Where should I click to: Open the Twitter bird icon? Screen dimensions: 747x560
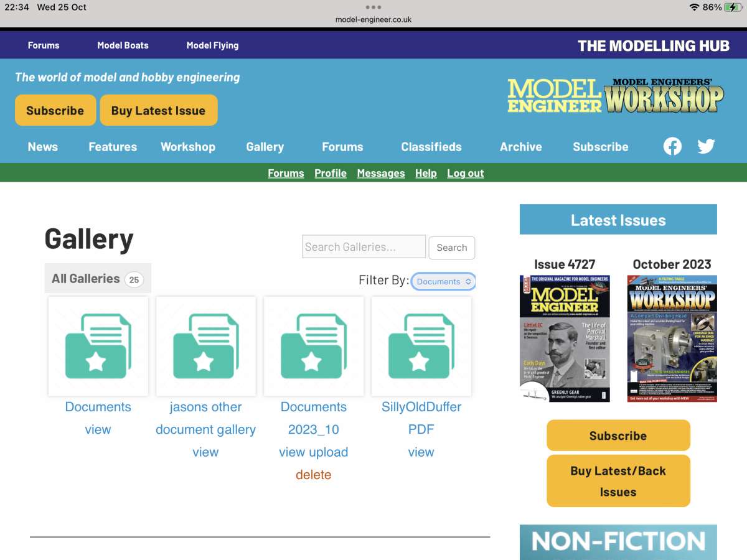pyautogui.click(x=706, y=146)
